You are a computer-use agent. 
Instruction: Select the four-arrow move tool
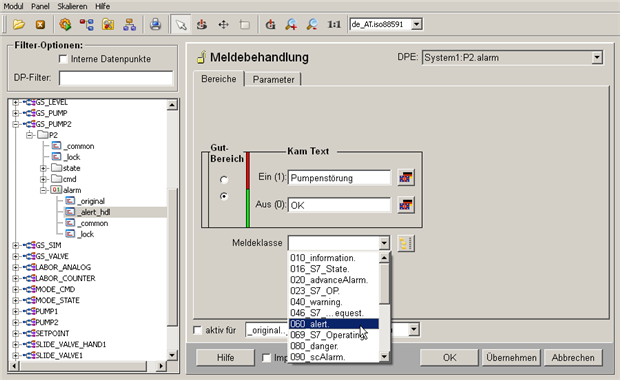pos(223,25)
